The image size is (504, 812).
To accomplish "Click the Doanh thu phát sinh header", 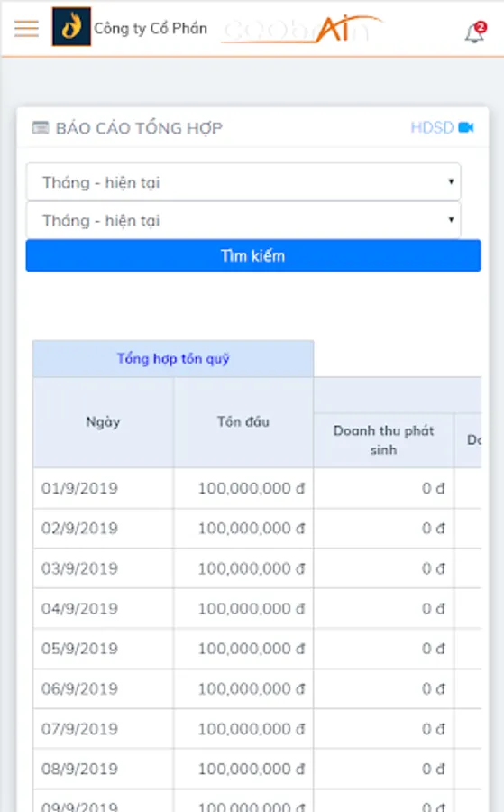I will click(x=383, y=440).
